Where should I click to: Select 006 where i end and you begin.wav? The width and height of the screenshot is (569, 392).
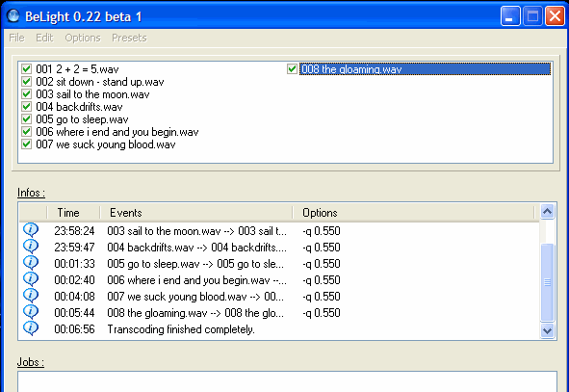[117, 132]
